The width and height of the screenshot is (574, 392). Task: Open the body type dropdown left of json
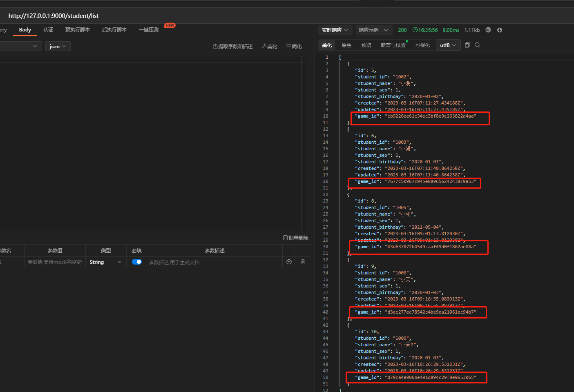(20, 46)
